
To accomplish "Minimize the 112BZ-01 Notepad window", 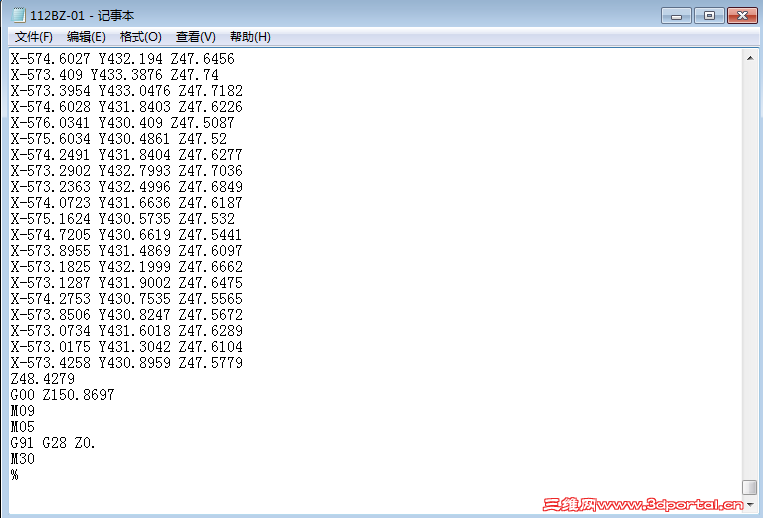I will [676, 16].
